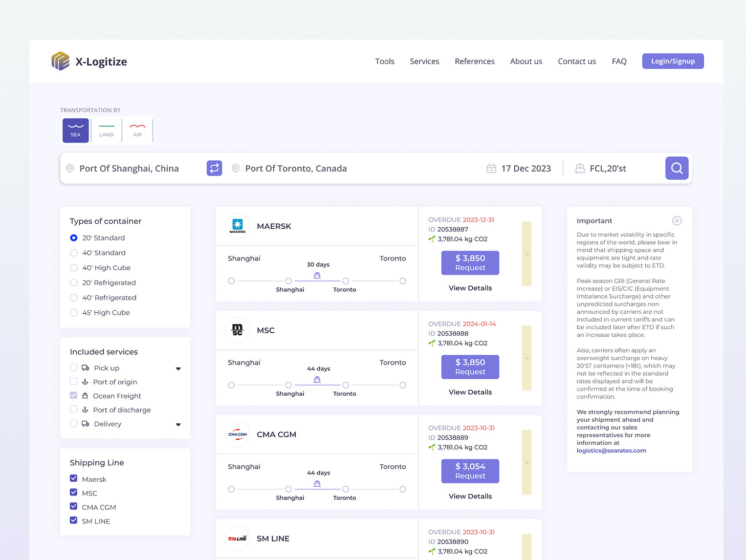Click the CO2 leaf icon for CMA CGM
The width and height of the screenshot is (746, 560).
[x=432, y=447]
